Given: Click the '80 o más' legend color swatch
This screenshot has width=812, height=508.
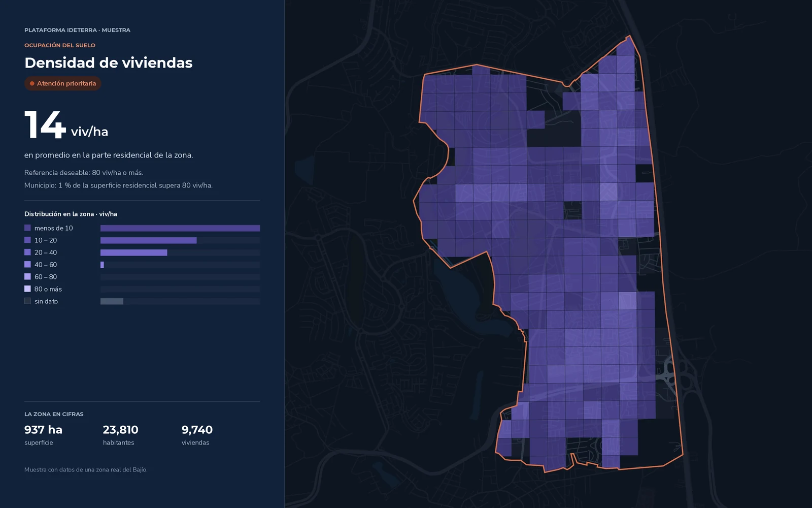Looking at the screenshot, I should point(27,289).
